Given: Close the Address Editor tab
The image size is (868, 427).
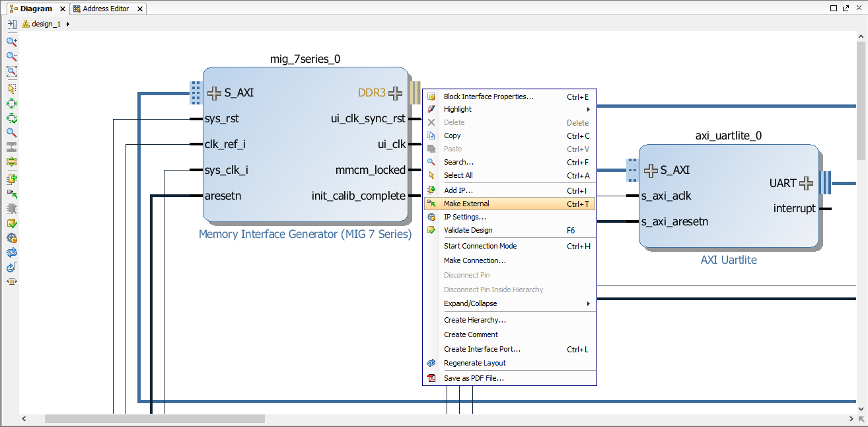Looking at the screenshot, I should click(139, 9).
